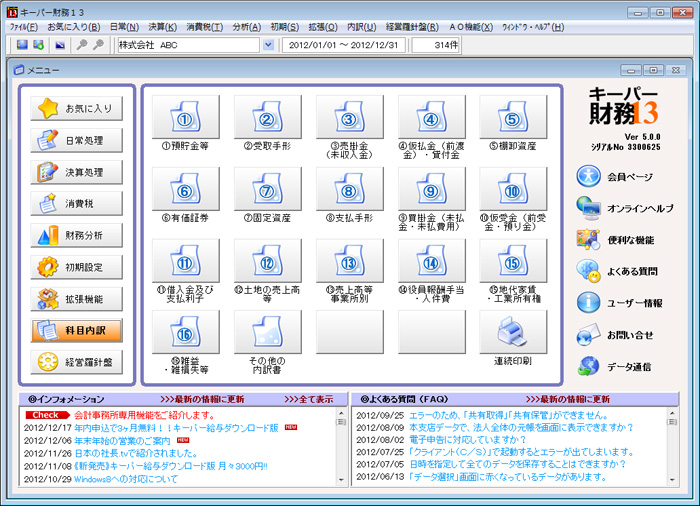Open よくある質問 in the right panel

point(617,271)
